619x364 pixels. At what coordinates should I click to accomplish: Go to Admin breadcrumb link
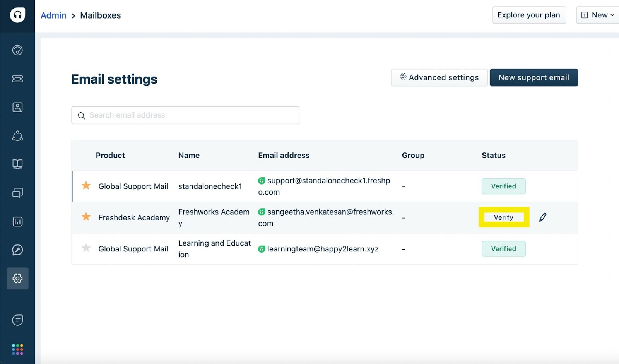(53, 15)
